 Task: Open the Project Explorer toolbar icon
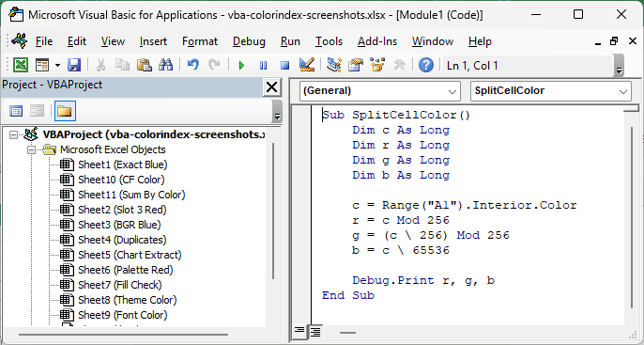click(x=334, y=65)
